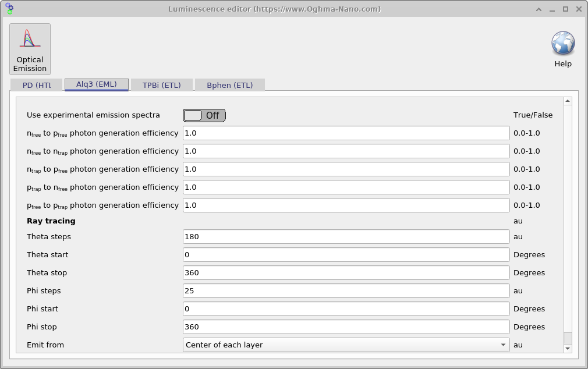Edit the Theta steps value
Viewport: 588px width, 369px height.
coord(346,236)
